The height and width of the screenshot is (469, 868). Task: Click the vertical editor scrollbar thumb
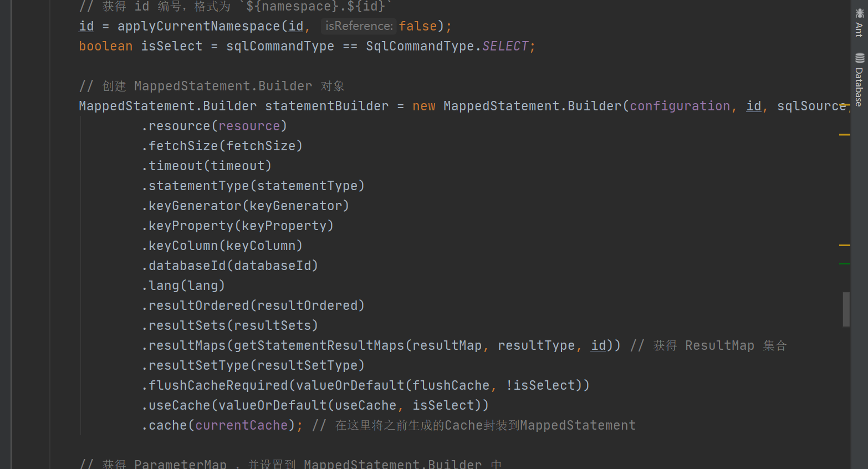846,309
